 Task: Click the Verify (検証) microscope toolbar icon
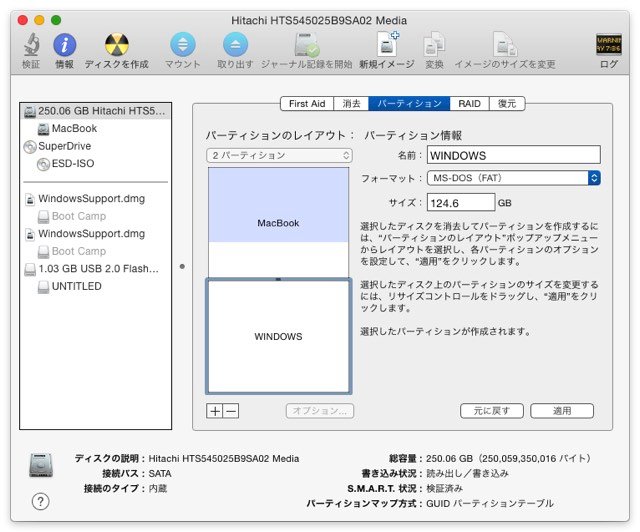pos(31,45)
